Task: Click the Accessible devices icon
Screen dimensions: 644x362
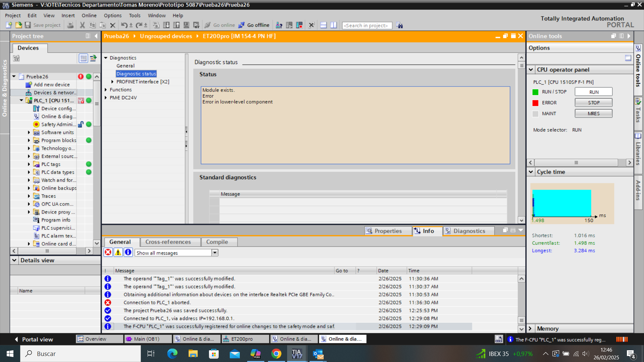Action: point(279,25)
